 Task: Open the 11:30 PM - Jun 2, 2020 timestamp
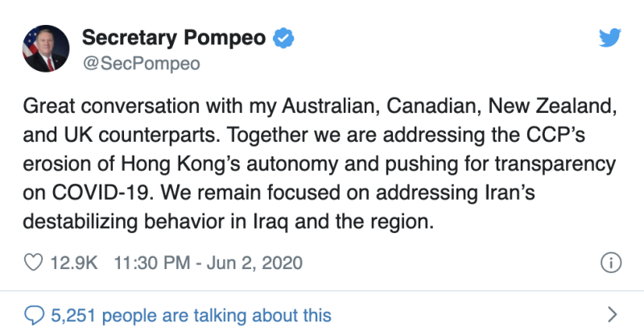click(208, 263)
